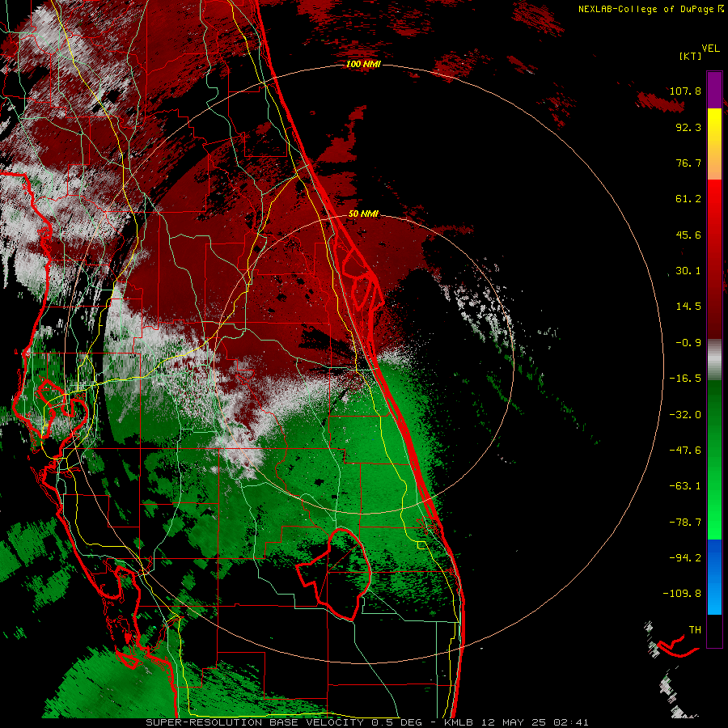The height and width of the screenshot is (728, 728).
Task: Click the 100 NMI range ring label
Action: 363,64
